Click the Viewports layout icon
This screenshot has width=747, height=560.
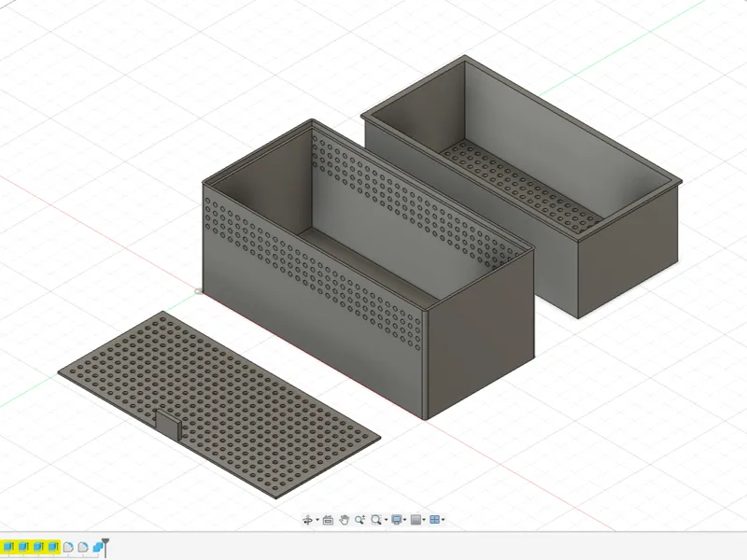coord(434,520)
